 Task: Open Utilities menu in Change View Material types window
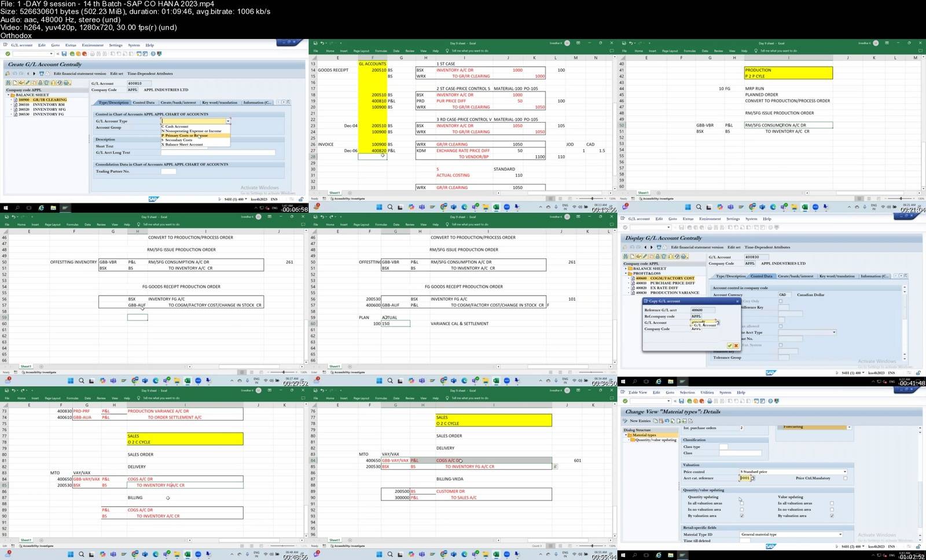pyautogui.click(x=707, y=392)
